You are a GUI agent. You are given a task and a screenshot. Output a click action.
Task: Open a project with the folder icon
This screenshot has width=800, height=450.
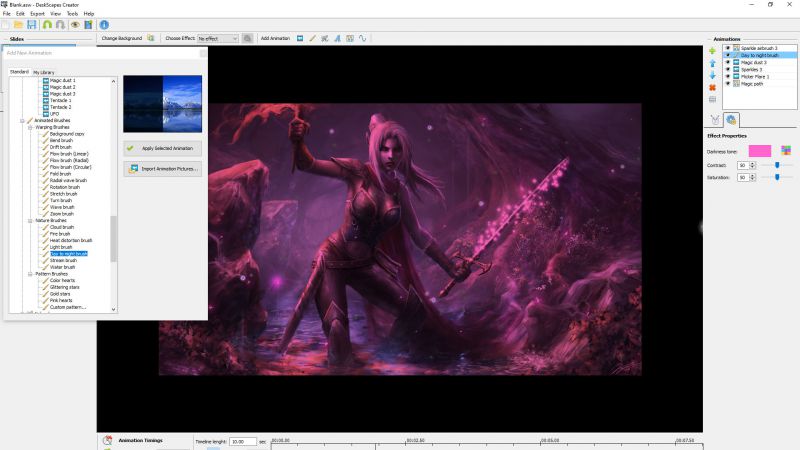click(18, 24)
